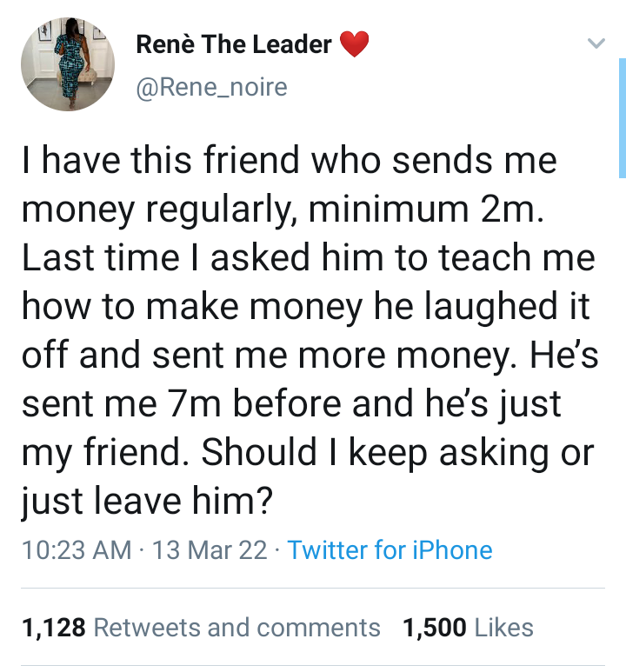Click the 1,500 likes count number
Screen dimensions: 626x672
(x=435, y=627)
